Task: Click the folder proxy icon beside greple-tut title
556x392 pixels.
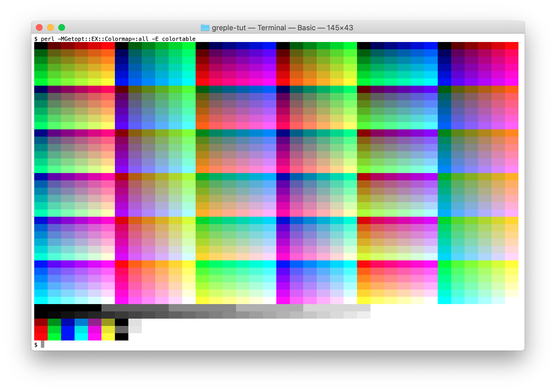Action: point(205,28)
